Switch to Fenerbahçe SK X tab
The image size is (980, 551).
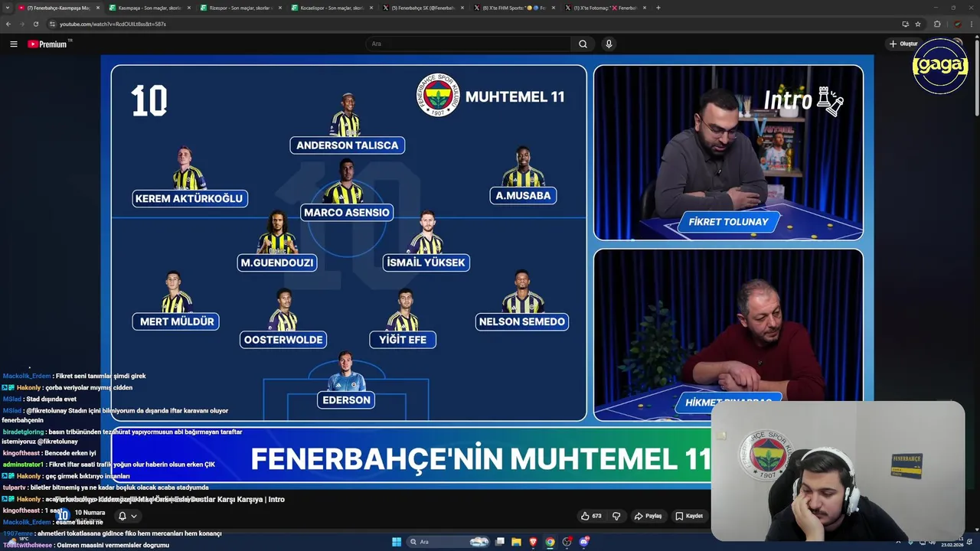(423, 8)
